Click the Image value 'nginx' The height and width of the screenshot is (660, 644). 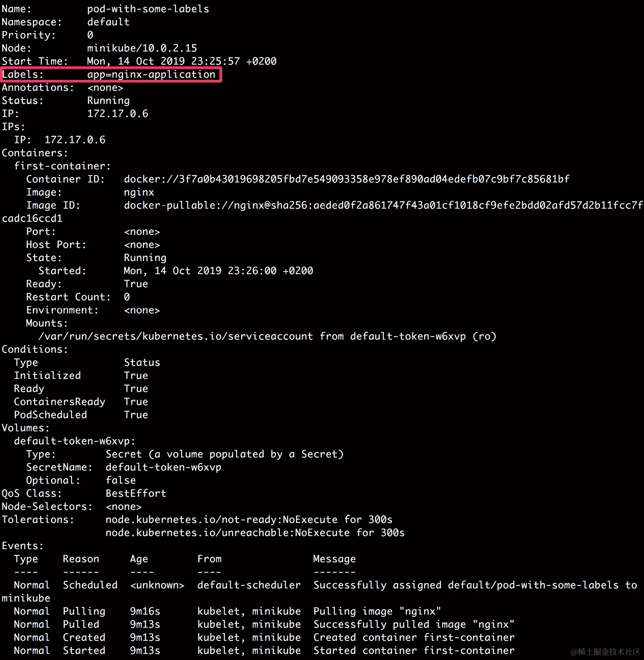139,192
